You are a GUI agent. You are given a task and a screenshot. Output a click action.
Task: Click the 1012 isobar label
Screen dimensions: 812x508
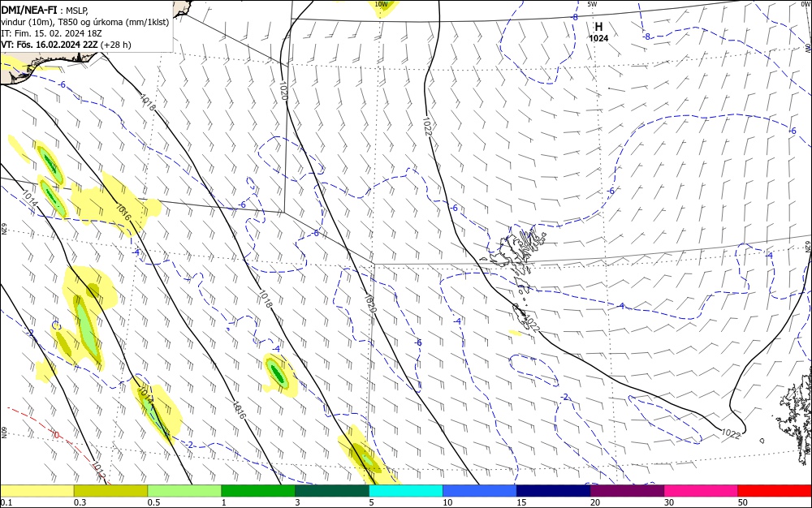[x=98, y=470]
